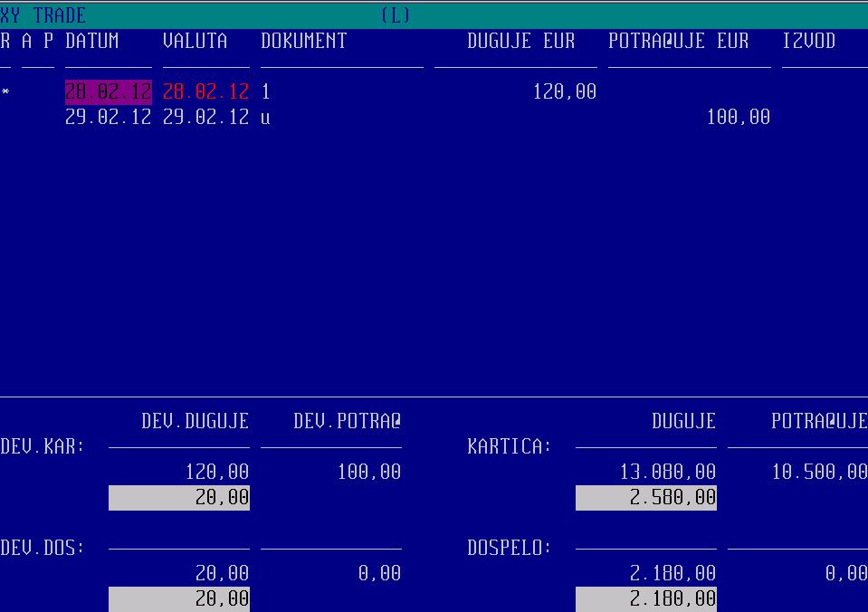Viewport: 868px width, 612px height.
Task: Click the DEV.KAR: label
Action: (x=43, y=447)
